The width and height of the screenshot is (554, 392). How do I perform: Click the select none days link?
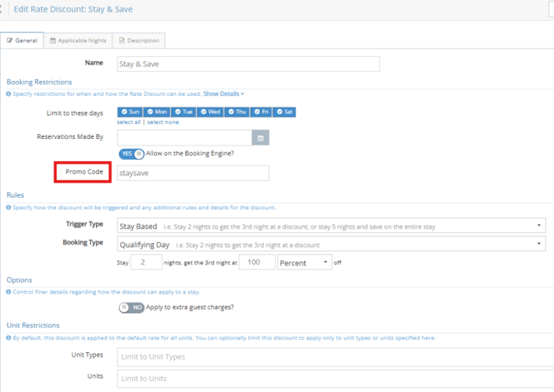click(x=163, y=122)
